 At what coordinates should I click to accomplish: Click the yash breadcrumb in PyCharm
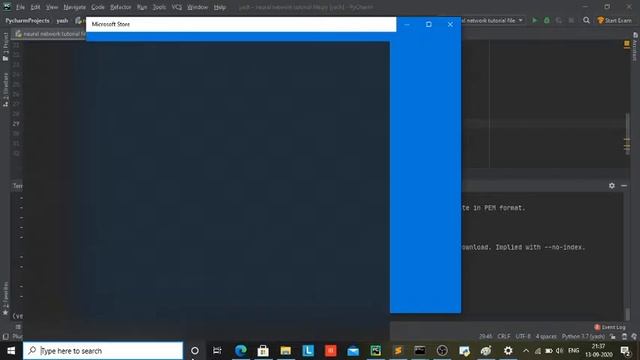click(x=62, y=20)
